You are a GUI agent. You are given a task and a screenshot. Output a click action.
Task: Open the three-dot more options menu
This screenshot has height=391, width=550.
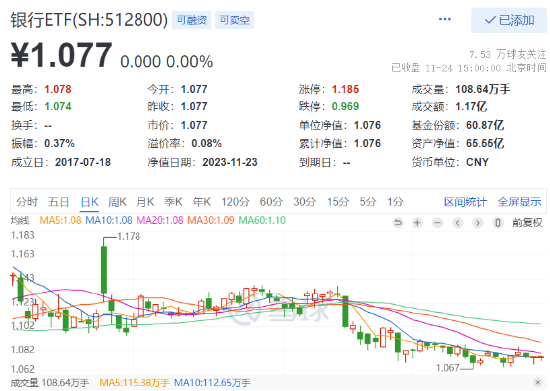coord(444,19)
